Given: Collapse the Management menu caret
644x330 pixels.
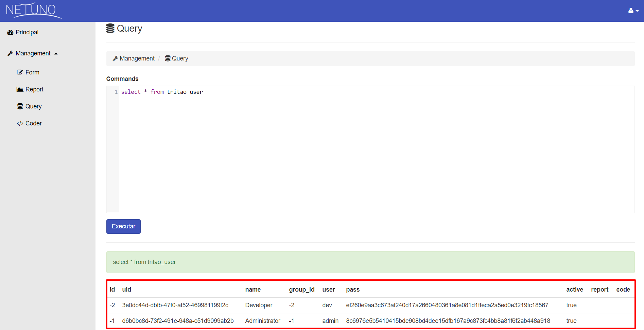Looking at the screenshot, I should point(56,53).
